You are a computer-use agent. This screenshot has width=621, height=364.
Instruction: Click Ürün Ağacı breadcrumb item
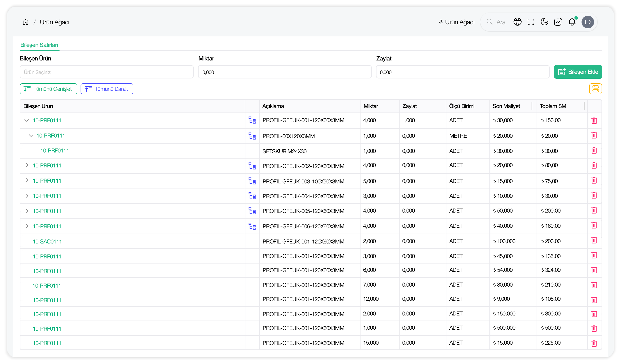(54, 22)
